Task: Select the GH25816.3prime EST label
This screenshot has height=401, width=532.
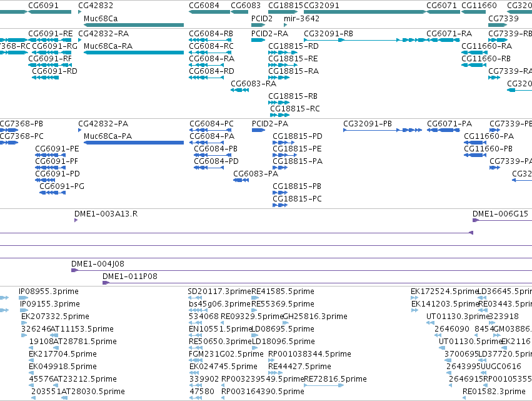Action: pyautogui.click(x=315, y=317)
